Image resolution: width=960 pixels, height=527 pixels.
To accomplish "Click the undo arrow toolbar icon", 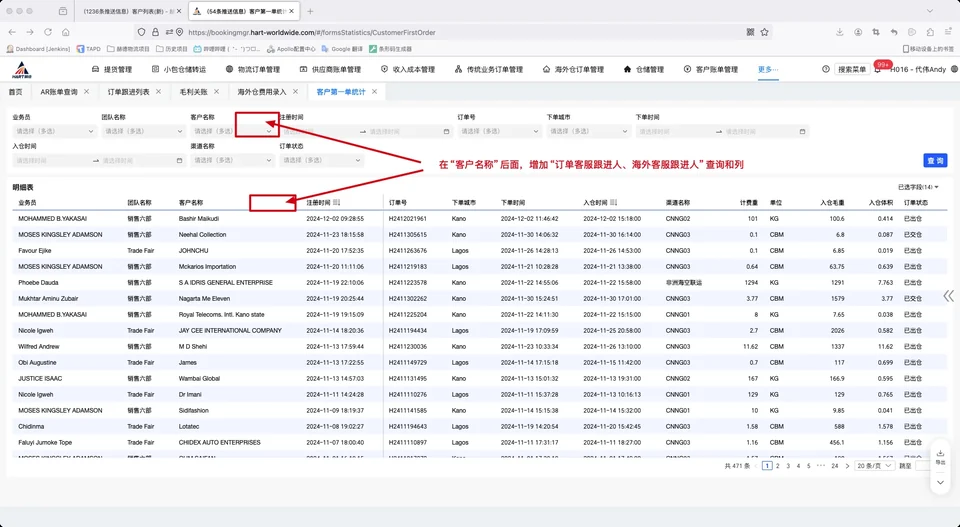I will coord(894,32).
